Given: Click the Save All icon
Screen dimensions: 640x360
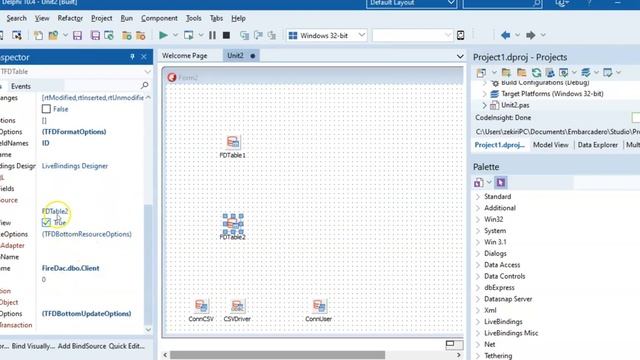Looking at the screenshot, I should [x=95, y=36].
